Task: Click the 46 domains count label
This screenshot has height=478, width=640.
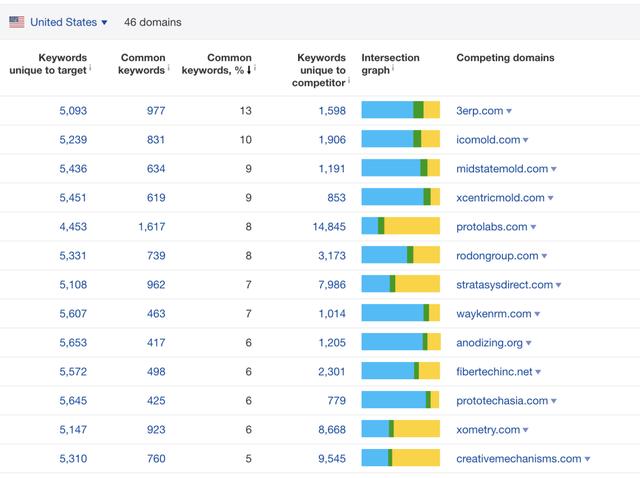Action: click(x=153, y=22)
